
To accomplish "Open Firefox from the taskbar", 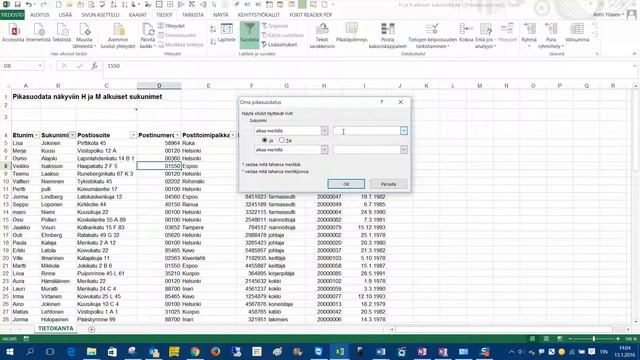I will (x=216, y=351).
